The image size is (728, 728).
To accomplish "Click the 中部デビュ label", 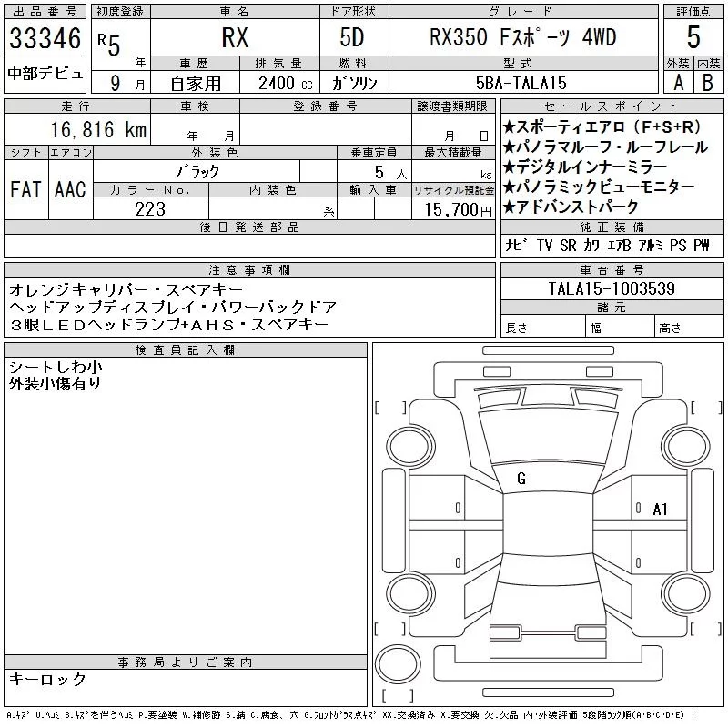I will tap(45, 74).
